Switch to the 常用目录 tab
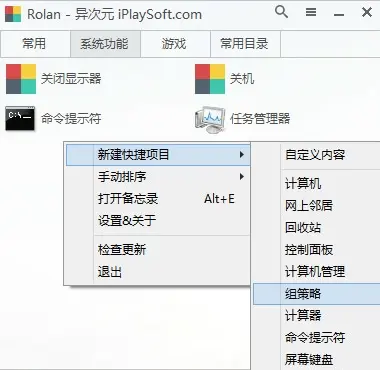380x370 pixels. (245, 44)
